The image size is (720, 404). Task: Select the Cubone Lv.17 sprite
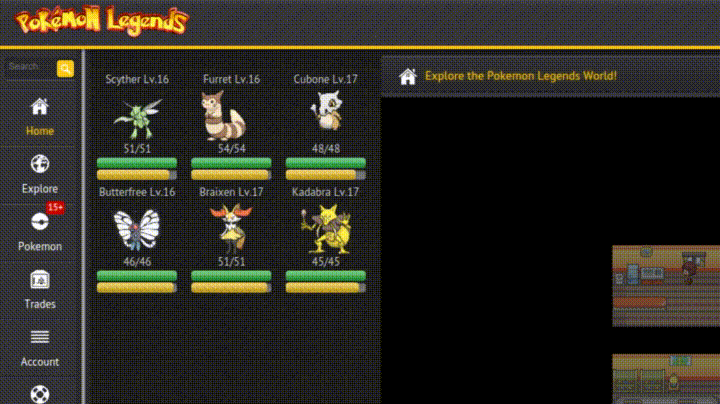click(x=325, y=111)
